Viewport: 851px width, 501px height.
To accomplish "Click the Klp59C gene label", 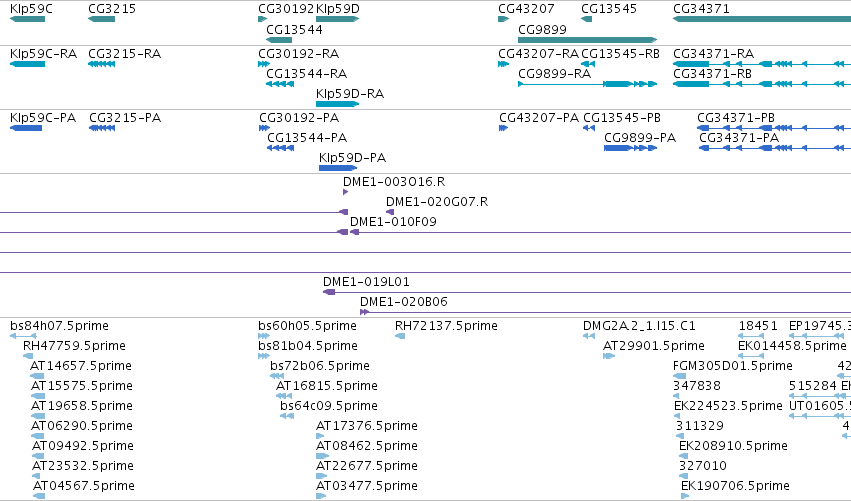I will pos(31,9).
